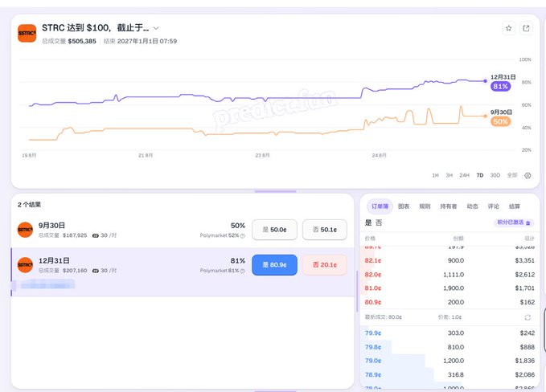Open the 持有者 tab
The image size is (546, 392).
tap(448, 206)
